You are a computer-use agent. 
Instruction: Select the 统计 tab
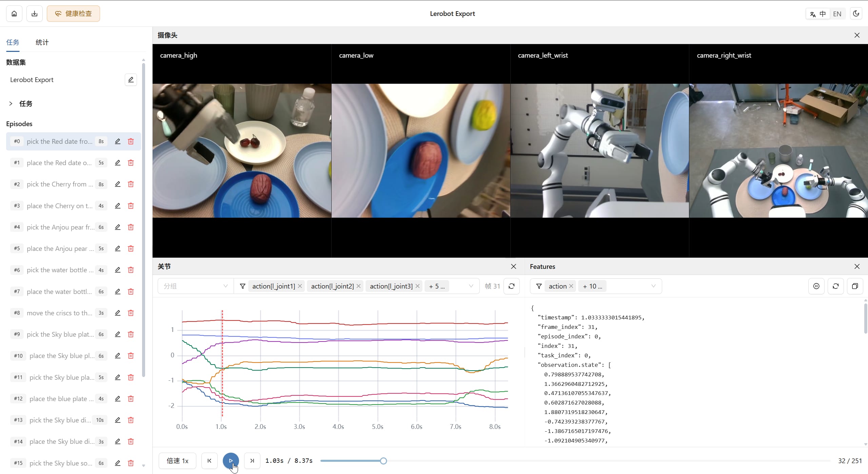pyautogui.click(x=42, y=42)
